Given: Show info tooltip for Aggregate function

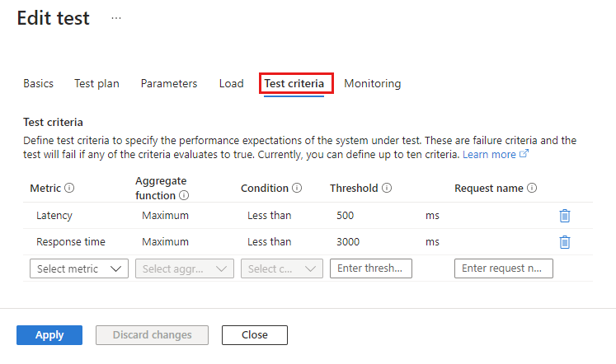Looking at the screenshot, I should point(184,195).
